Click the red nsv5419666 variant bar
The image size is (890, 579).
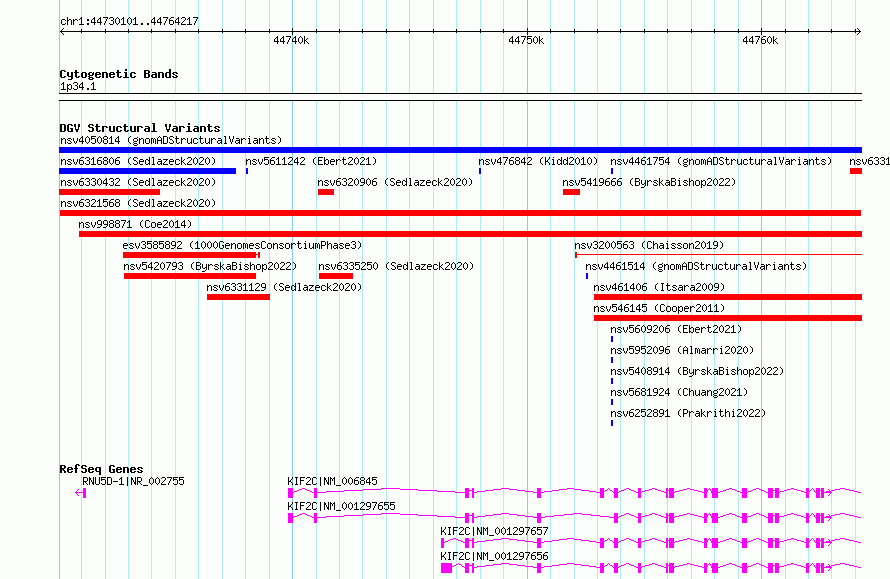(572, 192)
